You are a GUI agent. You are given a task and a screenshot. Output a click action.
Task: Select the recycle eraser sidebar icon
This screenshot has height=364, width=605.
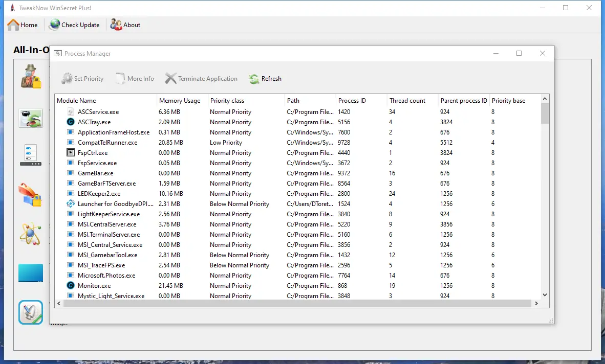(x=31, y=118)
